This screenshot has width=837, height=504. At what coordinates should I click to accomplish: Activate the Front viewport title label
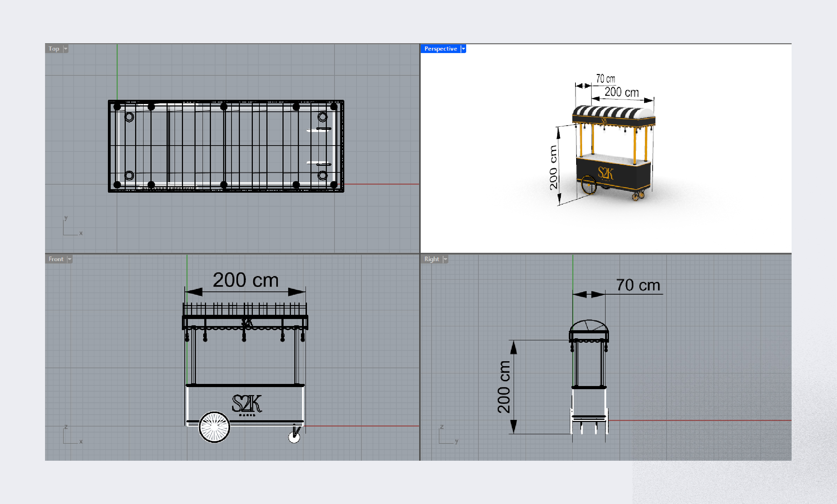click(x=56, y=259)
